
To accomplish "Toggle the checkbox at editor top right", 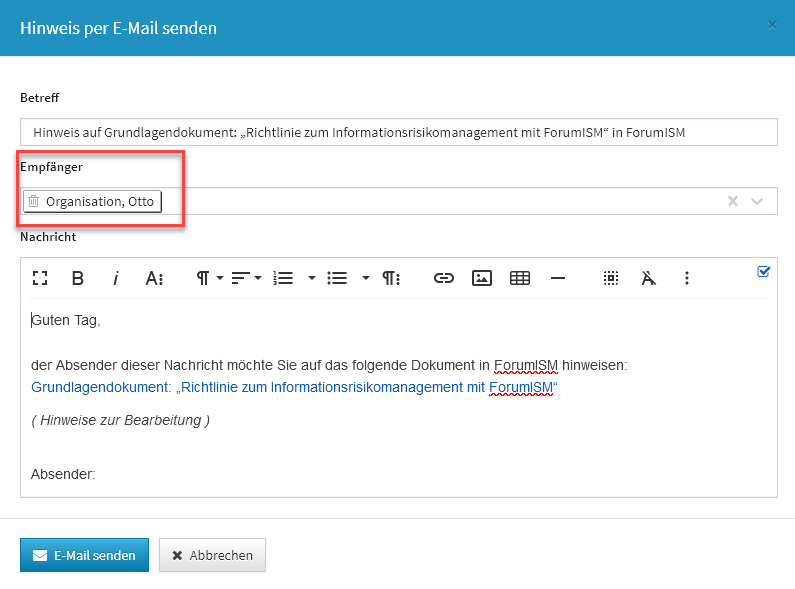I will click(x=764, y=271).
